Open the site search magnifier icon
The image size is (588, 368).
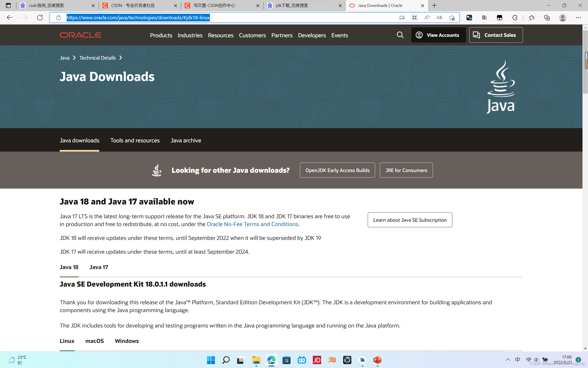pos(400,35)
